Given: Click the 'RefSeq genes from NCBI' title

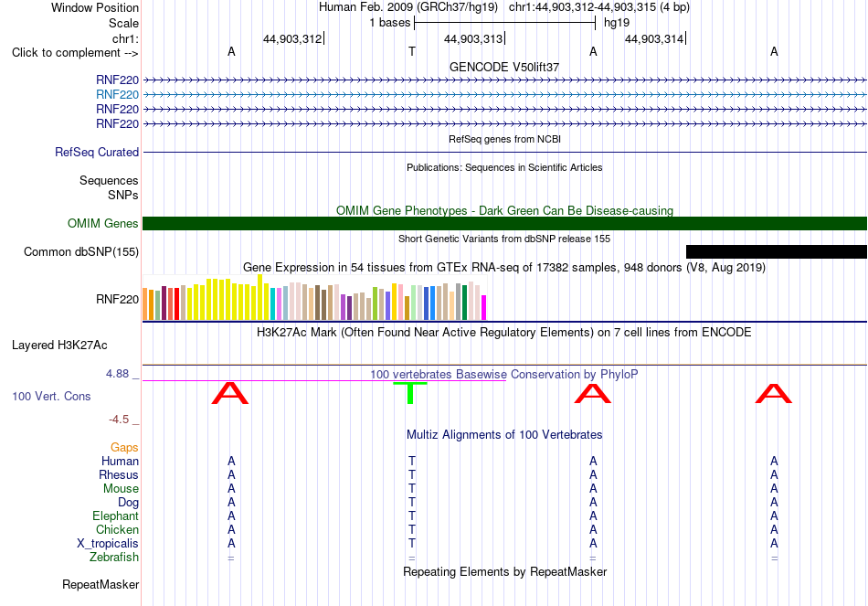Looking at the screenshot, I should [504, 139].
